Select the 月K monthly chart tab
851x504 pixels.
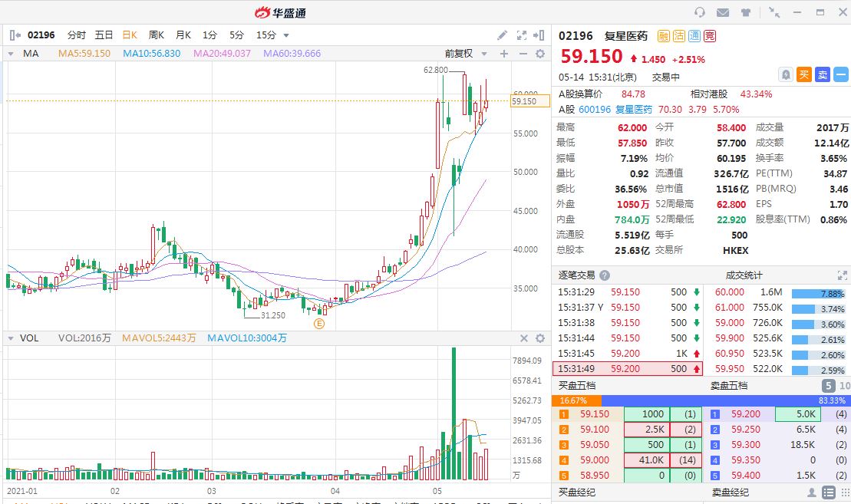coord(183,35)
